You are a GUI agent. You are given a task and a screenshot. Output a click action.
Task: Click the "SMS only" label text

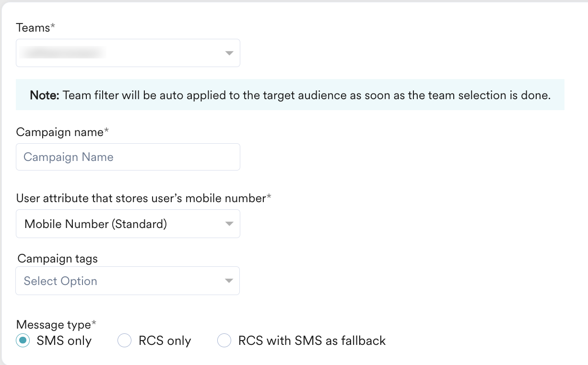tap(64, 341)
